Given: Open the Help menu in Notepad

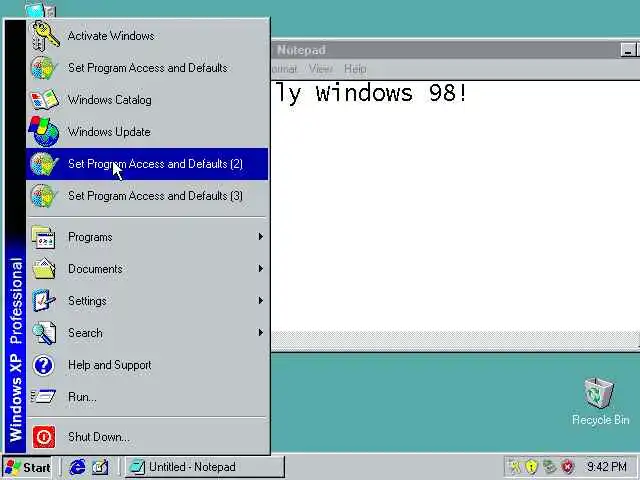Looking at the screenshot, I should pos(355,69).
